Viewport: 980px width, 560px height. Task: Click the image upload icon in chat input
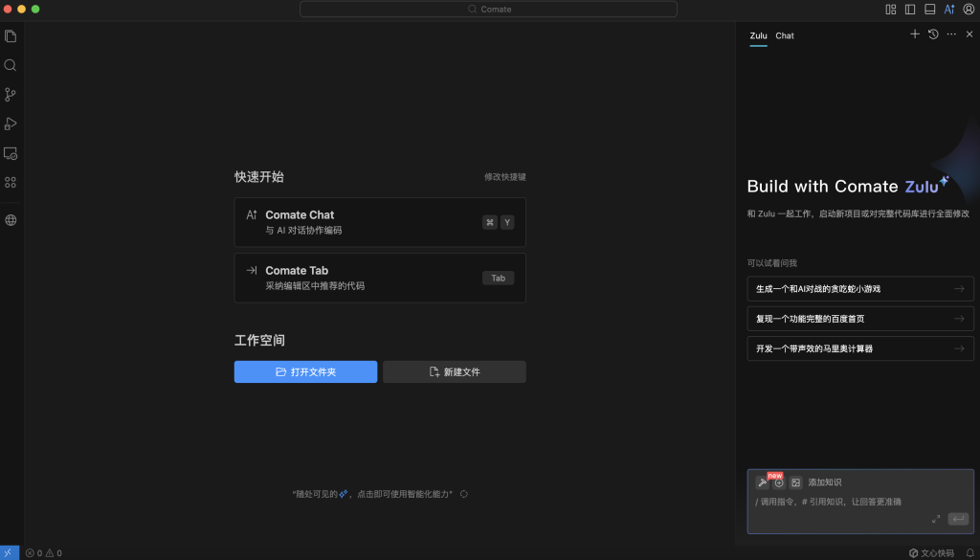click(x=795, y=482)
